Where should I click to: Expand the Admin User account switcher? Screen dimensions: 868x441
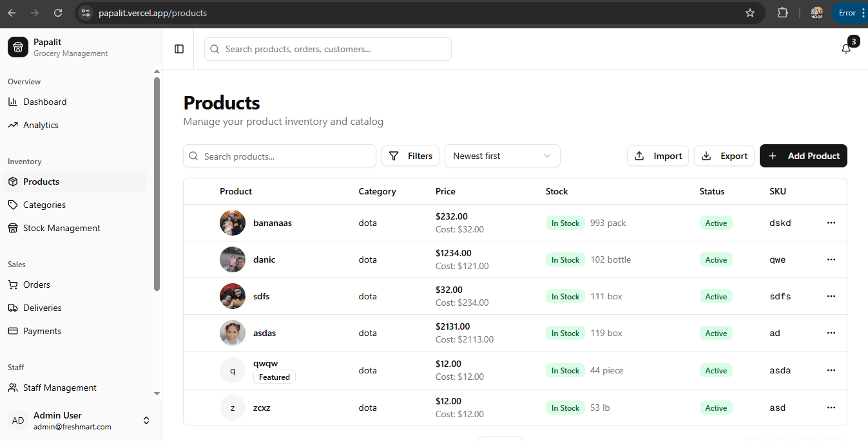coord(146,420)
